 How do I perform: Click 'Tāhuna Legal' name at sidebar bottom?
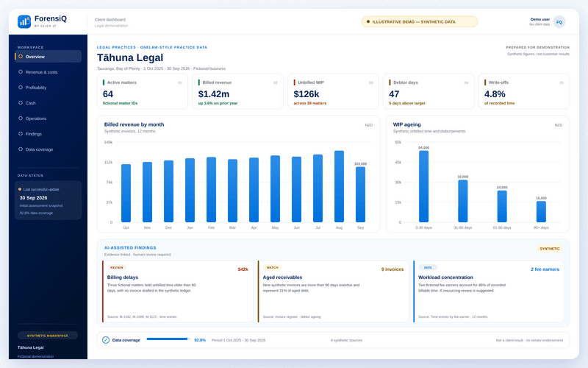[30, 347]
